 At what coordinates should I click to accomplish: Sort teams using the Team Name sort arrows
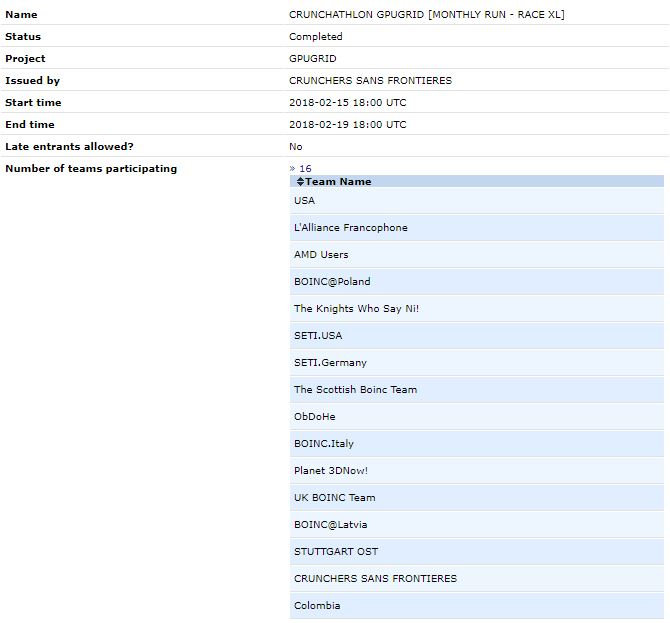pos(300,182)
